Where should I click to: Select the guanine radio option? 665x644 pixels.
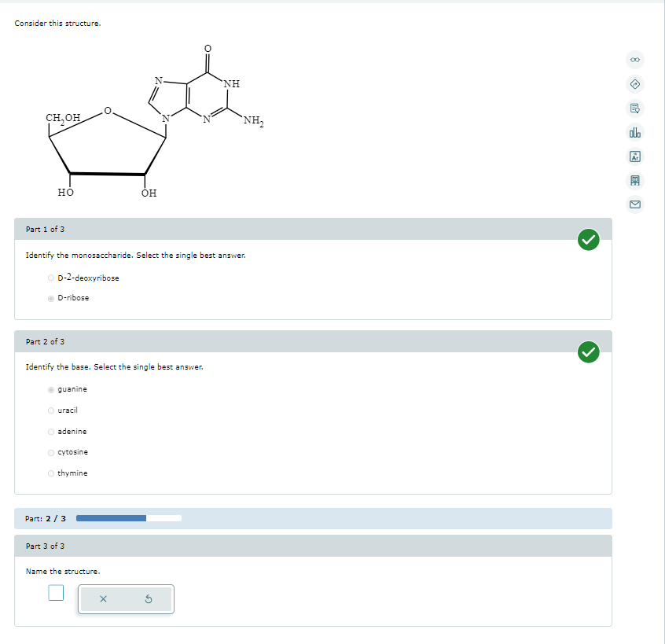tap(50, 388)
